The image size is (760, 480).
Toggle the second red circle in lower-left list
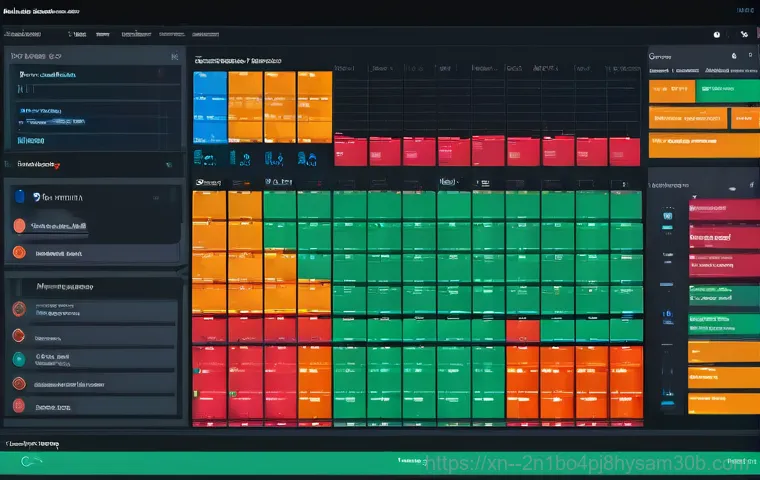18,334
